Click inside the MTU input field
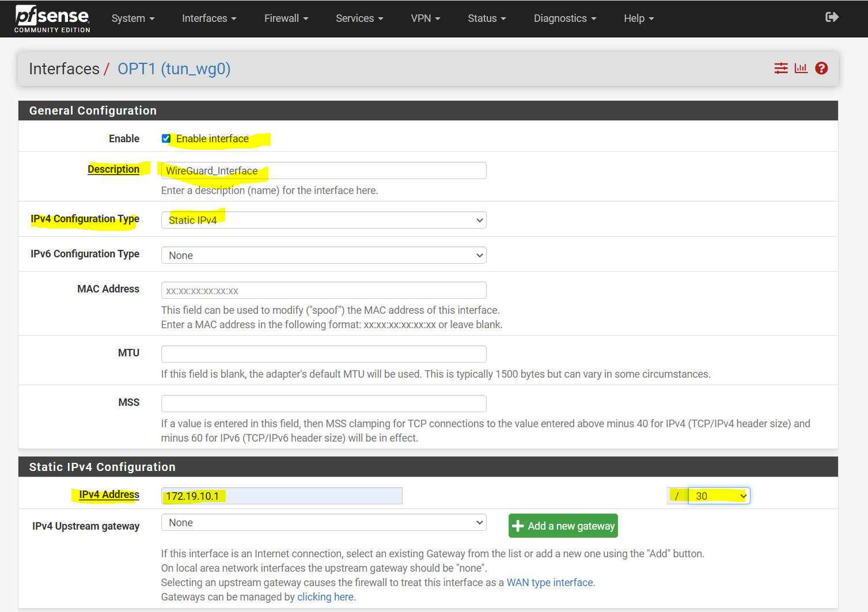The height and width of the screenshot is (612, 868). (x=323, y=353)
